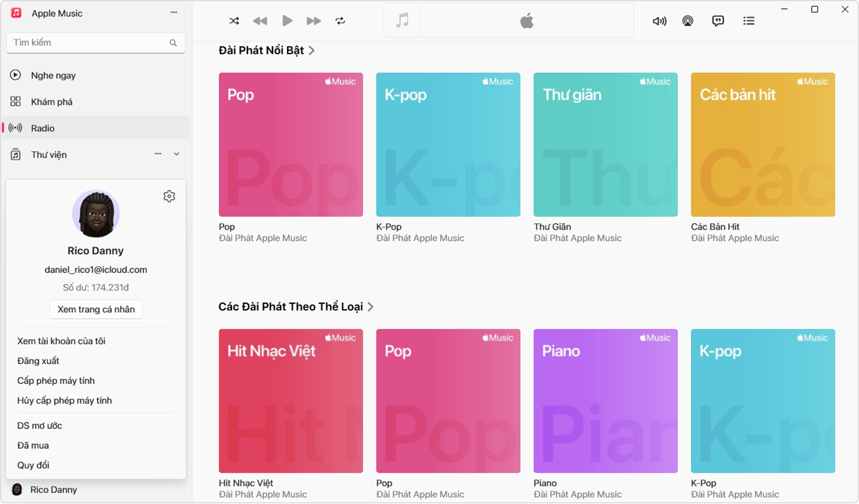Open Piano station tile
This screenshot has height=504, width=859.
[x=606, y=401]
